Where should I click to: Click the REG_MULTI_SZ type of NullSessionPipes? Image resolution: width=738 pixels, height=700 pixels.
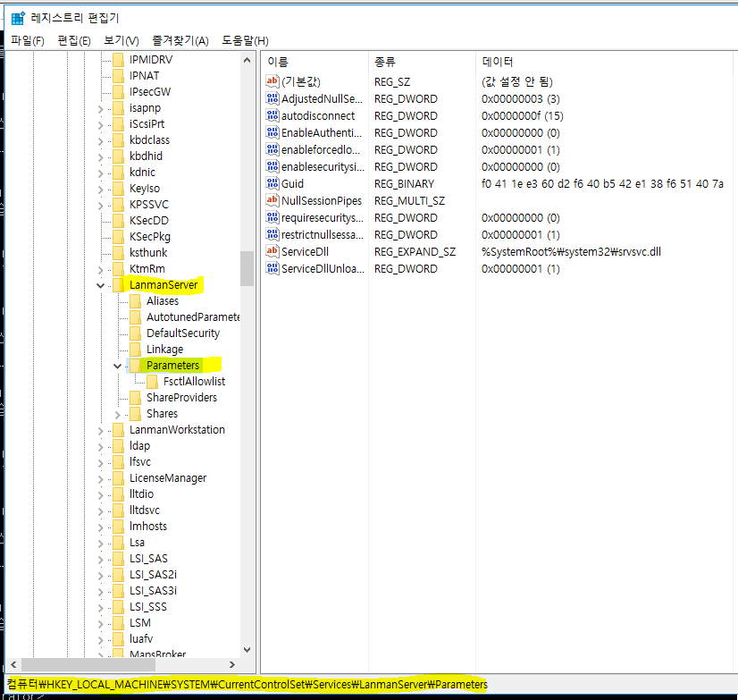[409, 200]
